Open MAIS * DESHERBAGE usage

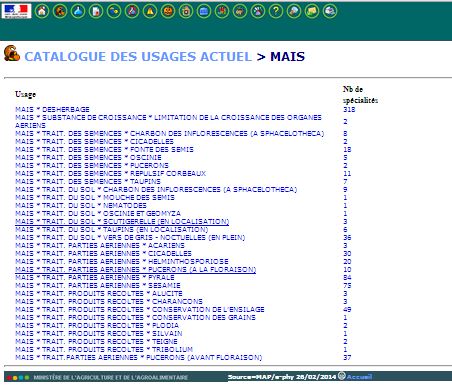tap(52, 109)
